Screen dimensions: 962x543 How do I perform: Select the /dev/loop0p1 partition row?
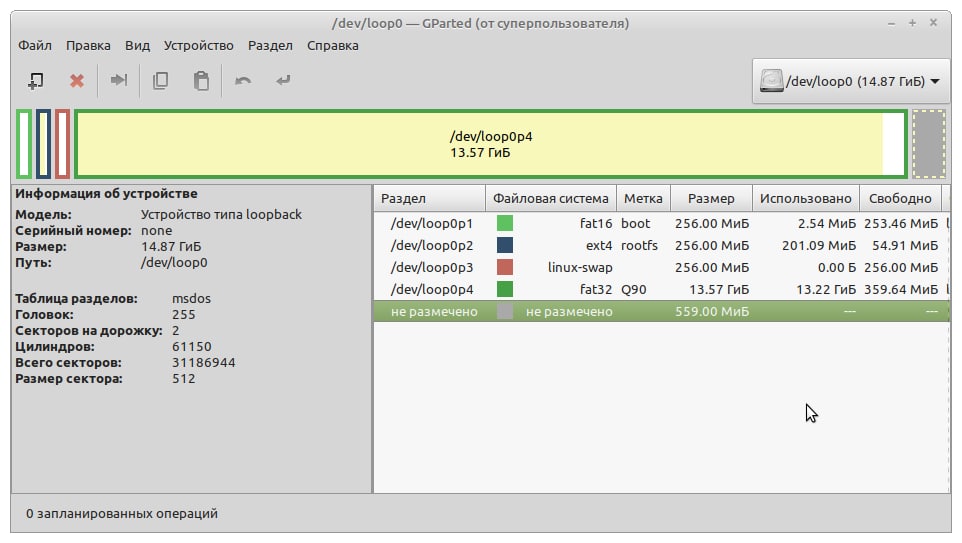pos(662,223)
